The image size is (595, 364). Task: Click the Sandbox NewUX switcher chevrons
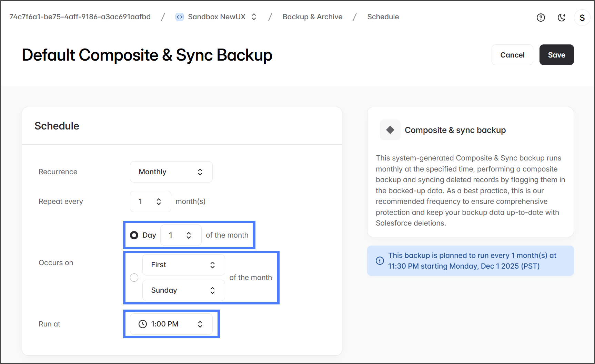tap(254, 17)
